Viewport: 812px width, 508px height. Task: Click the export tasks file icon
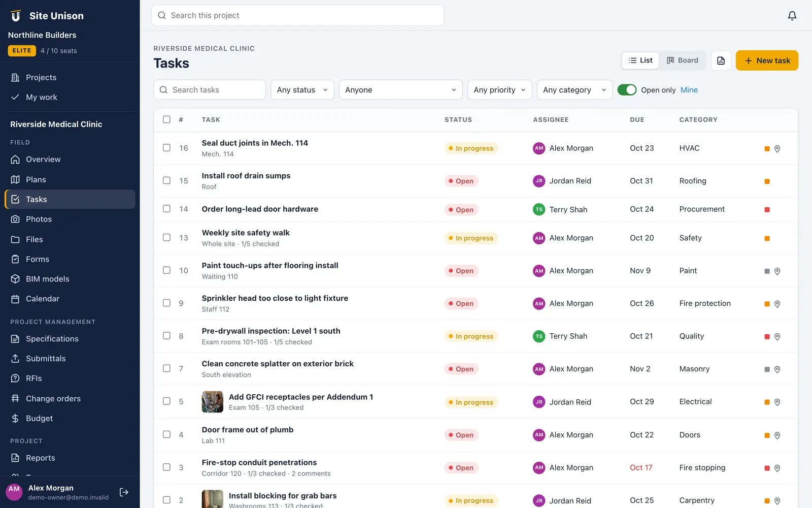pyautogui.click(x=721, y=60)
